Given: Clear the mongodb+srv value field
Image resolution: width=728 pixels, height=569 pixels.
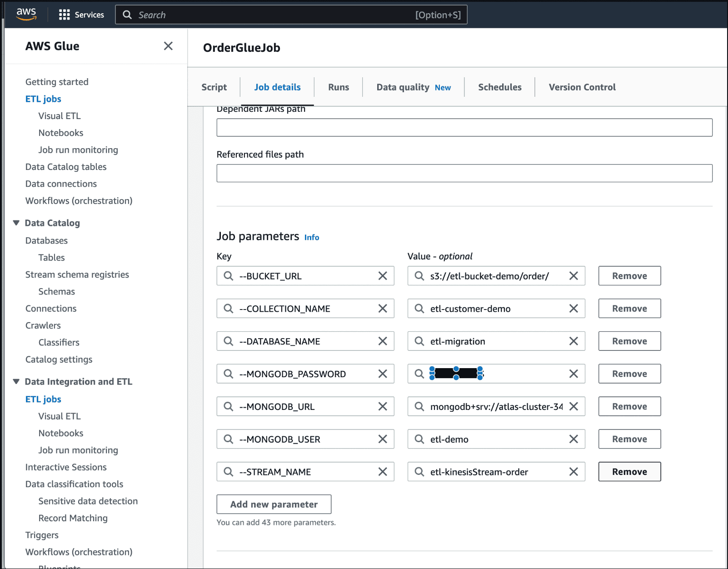Looking at the screenshot, I should click(573, 406).
